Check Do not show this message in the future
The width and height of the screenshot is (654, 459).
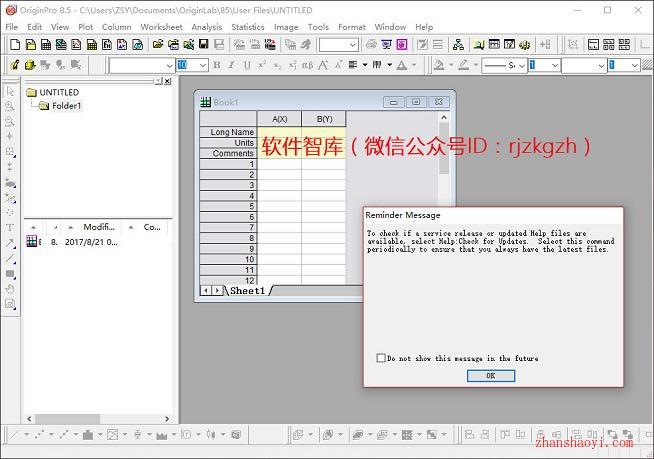[381, 358]
